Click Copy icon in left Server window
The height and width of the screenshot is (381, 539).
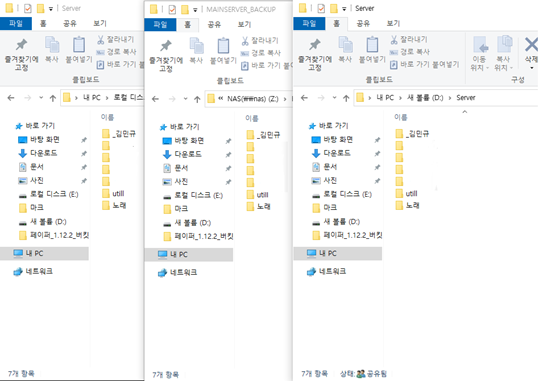tap(52, 50)
